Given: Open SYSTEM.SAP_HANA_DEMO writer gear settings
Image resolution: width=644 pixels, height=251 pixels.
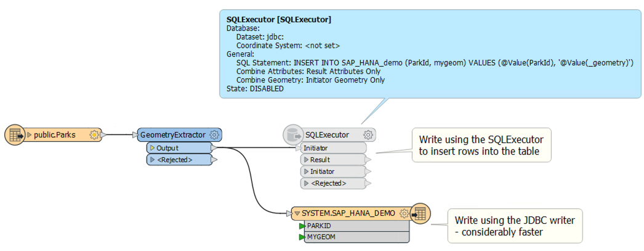Looking at the screenshot, I should pyautogui.click(x=404, y=213).
